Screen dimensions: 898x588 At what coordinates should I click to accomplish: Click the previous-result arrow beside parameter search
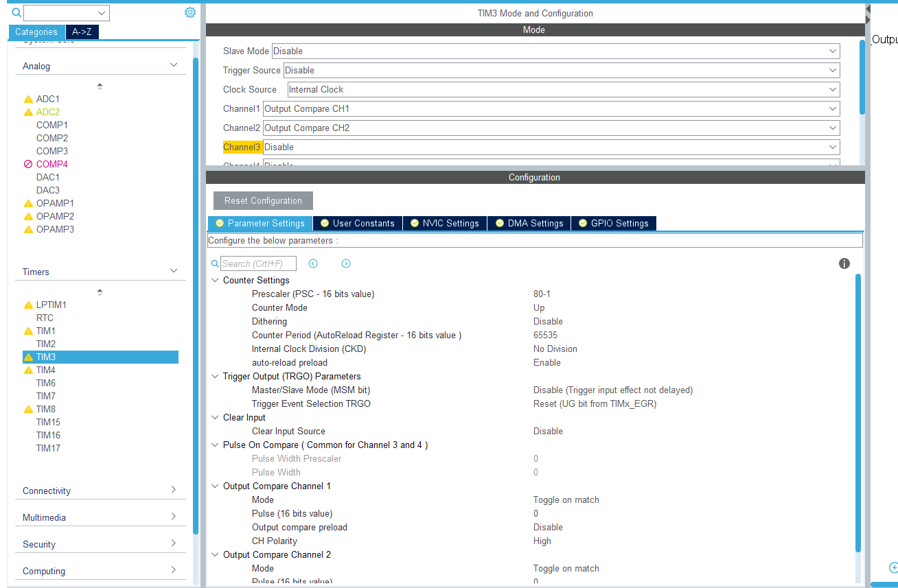pyautogui.click(x=313, y=263)
